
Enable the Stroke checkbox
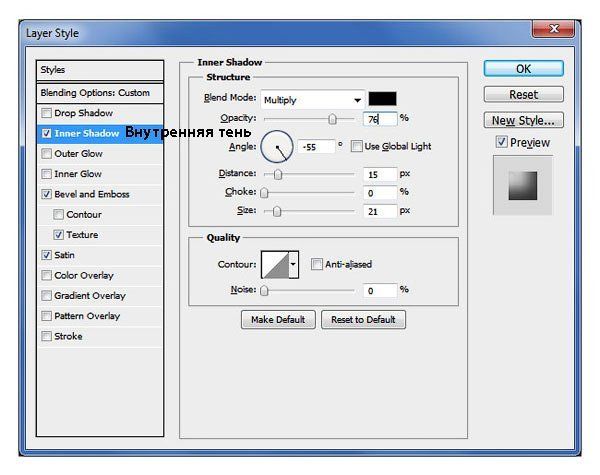click(x=46, y=336)
